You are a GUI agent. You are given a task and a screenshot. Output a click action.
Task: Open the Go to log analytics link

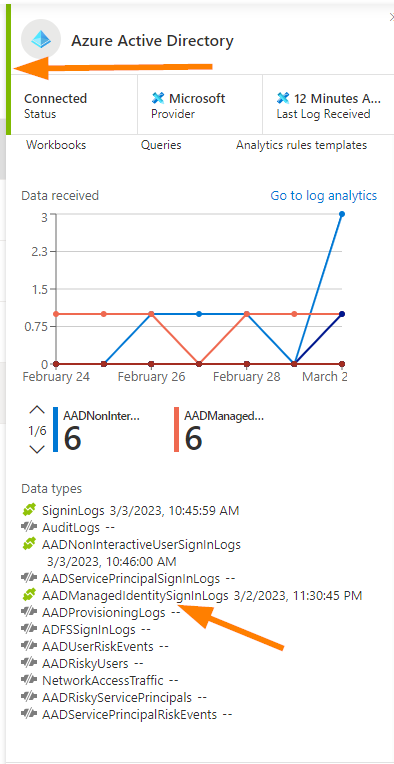coord(323,195)
